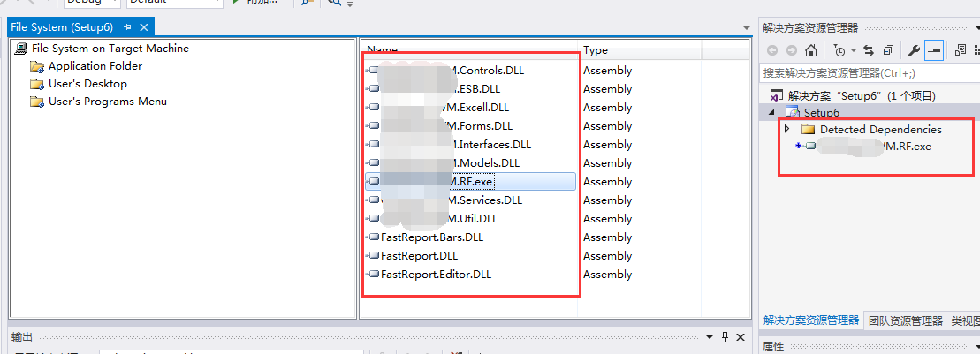Open the document tab overflow dropdown
The height and width of the screenshot is (354, 980).
coord(746,28)
